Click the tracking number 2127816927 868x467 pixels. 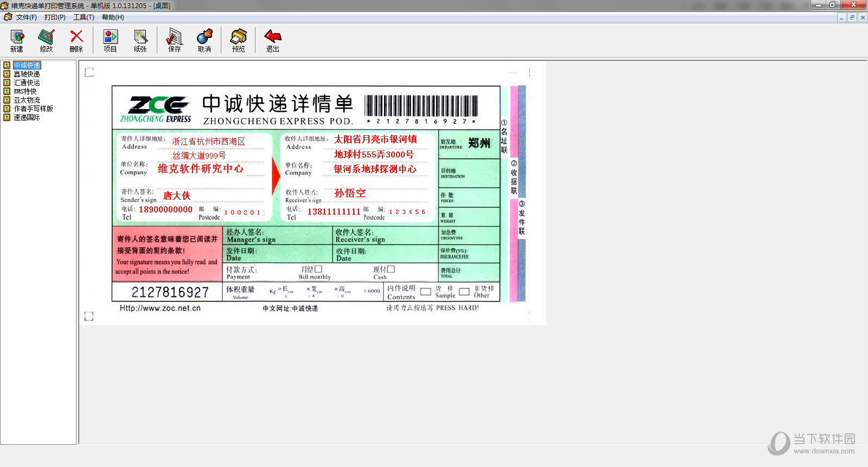coord(170,293)
